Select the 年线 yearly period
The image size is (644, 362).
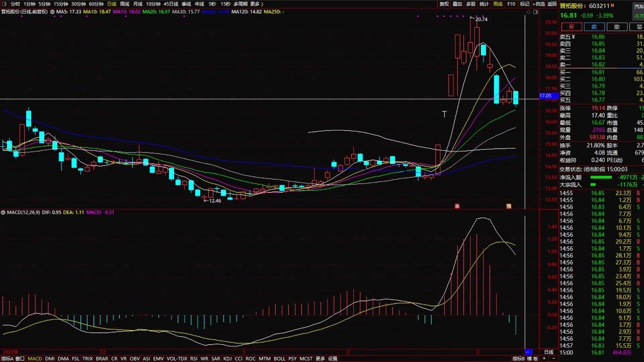pyautogui.click(x=200, y=4)
